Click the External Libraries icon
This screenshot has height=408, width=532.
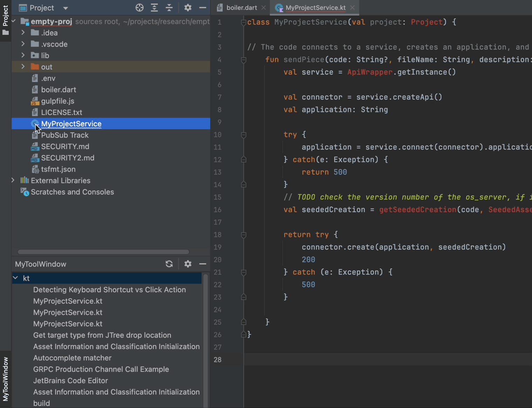(x=24, y=180)
